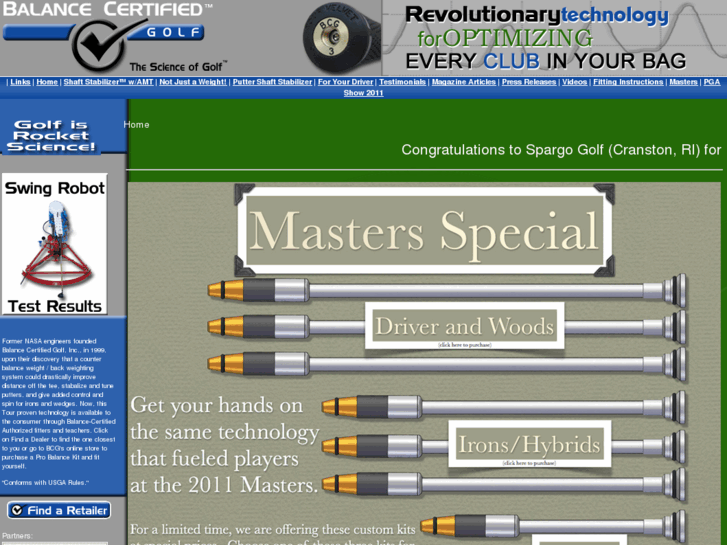Click the Masters Special banner
The height and width of the screenshot is (545, 727).
coord(425,231)
